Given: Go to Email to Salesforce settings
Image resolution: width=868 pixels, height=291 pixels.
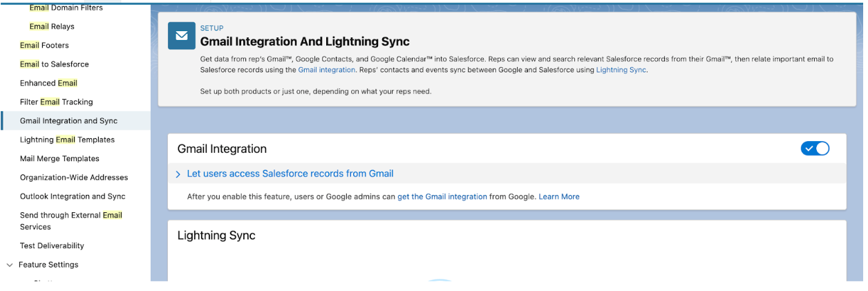Looking at the screenshot, I should coord(55,64).
